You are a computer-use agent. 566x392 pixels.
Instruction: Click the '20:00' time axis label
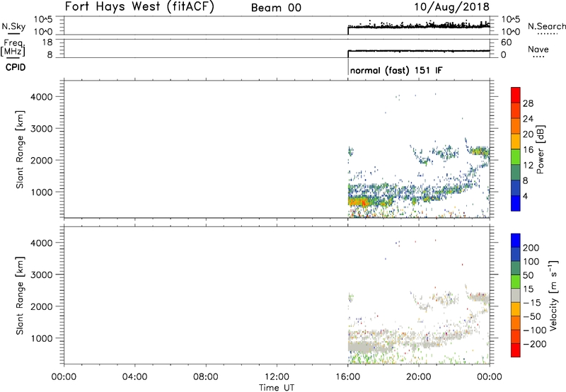[419, 377]
